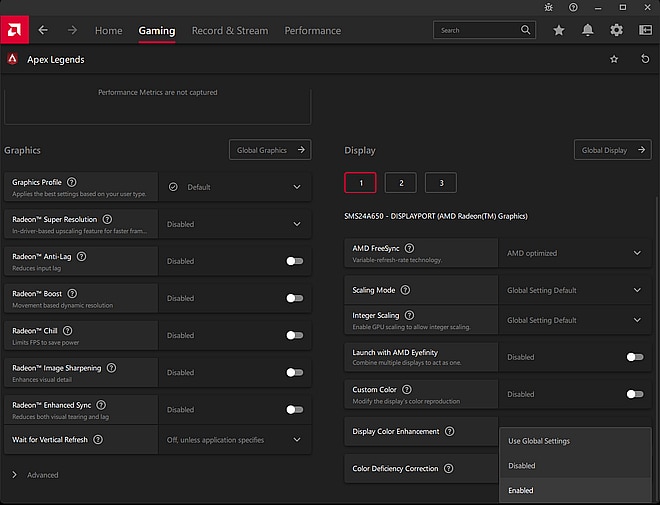The image size is (660, 505).
Task: Choose Disabled in color enhancement menu
Action: [575, 465]
